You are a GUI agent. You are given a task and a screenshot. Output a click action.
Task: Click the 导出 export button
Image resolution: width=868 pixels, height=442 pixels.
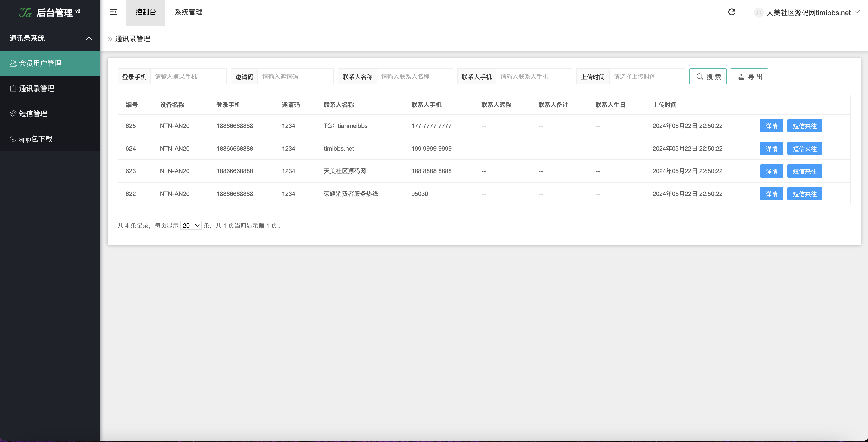[x=749, y=76]
